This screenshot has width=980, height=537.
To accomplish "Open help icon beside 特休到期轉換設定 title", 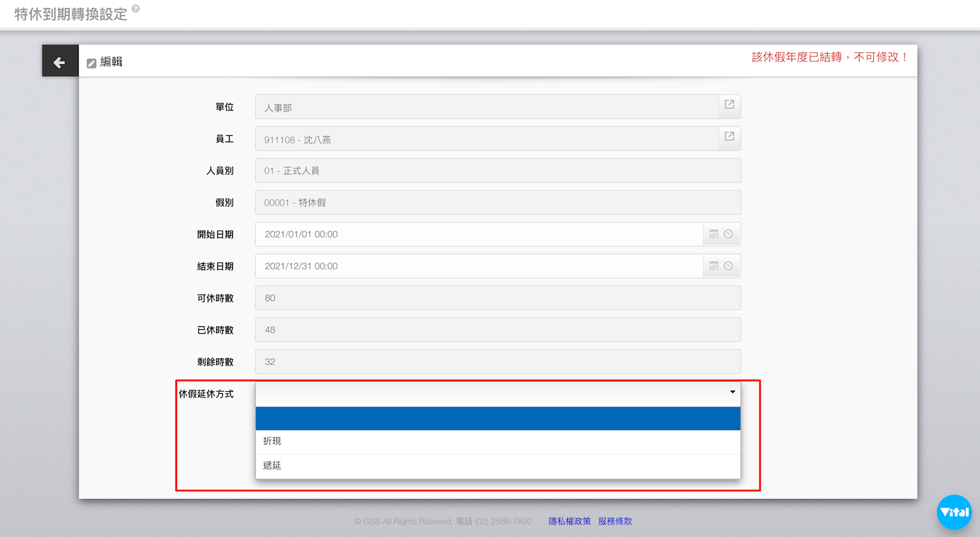I will tap(136, 9).
